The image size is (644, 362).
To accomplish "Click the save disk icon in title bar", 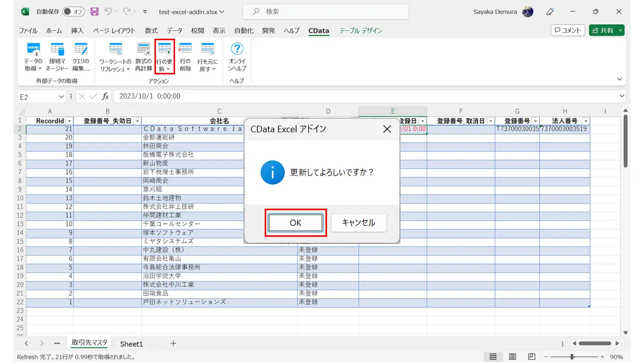I will (95, 11).
